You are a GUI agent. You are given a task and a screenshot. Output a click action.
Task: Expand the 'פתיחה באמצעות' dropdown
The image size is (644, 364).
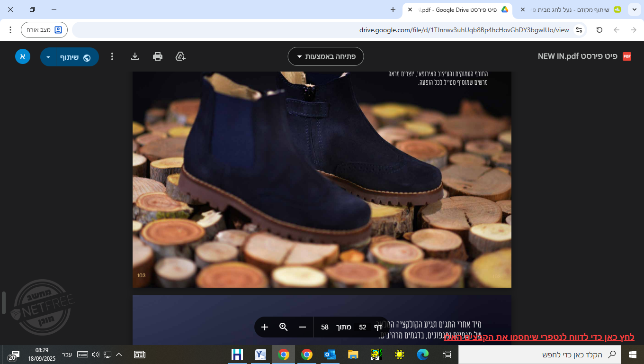click(326, 57)
